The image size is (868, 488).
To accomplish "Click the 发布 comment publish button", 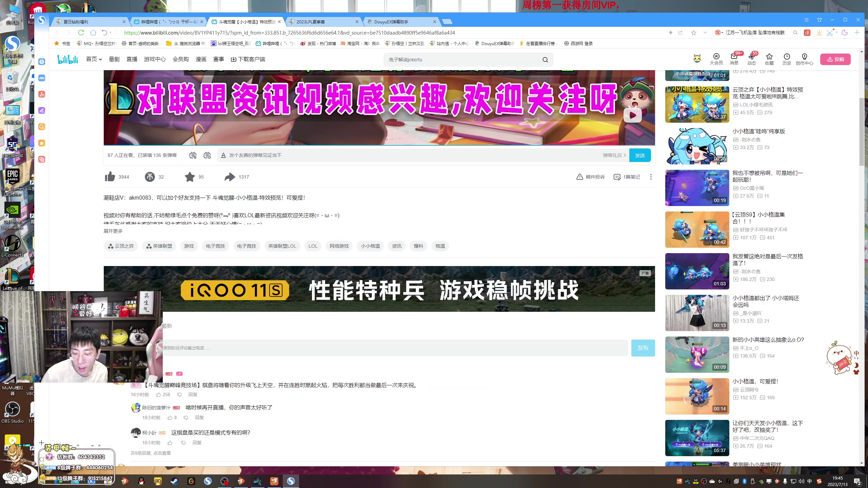I will click(x=643, y=348).
